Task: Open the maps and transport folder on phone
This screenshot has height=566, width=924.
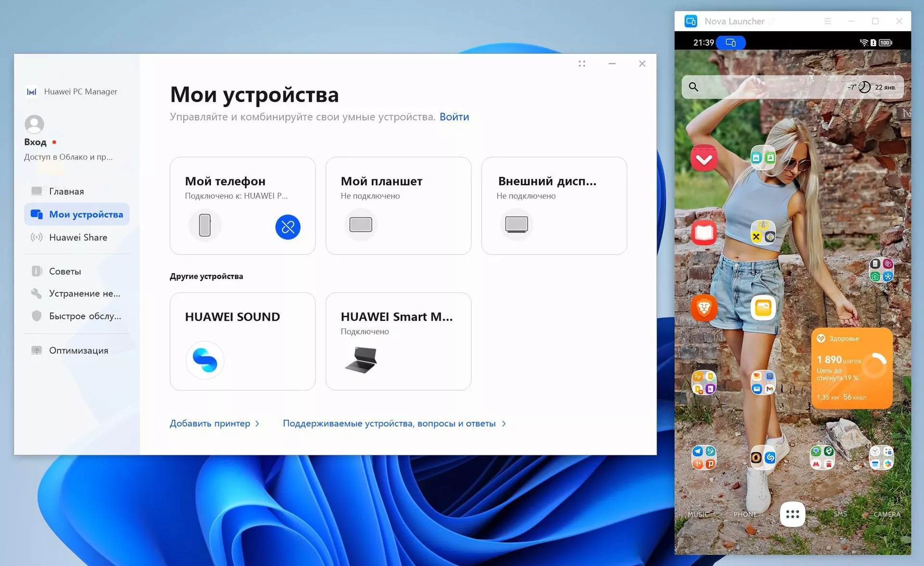Action: coord(822,457)
